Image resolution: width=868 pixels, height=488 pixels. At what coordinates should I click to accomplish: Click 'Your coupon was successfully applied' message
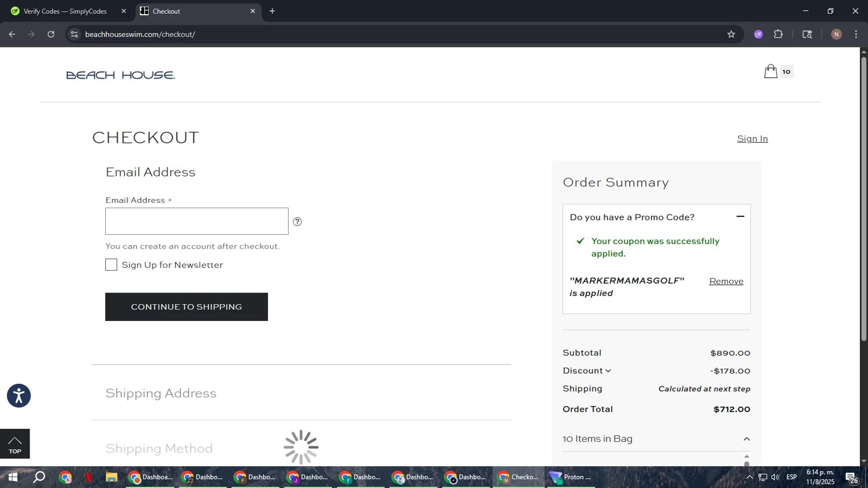[x=655, y=247]
